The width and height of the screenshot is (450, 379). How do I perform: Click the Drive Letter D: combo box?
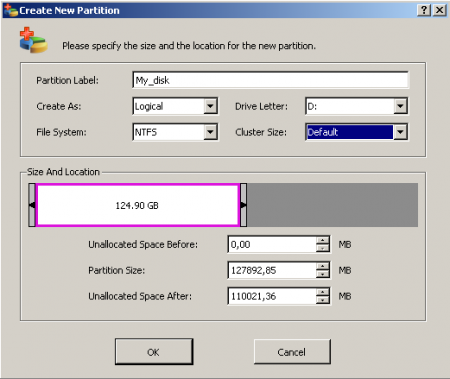[x=356, y=106]
